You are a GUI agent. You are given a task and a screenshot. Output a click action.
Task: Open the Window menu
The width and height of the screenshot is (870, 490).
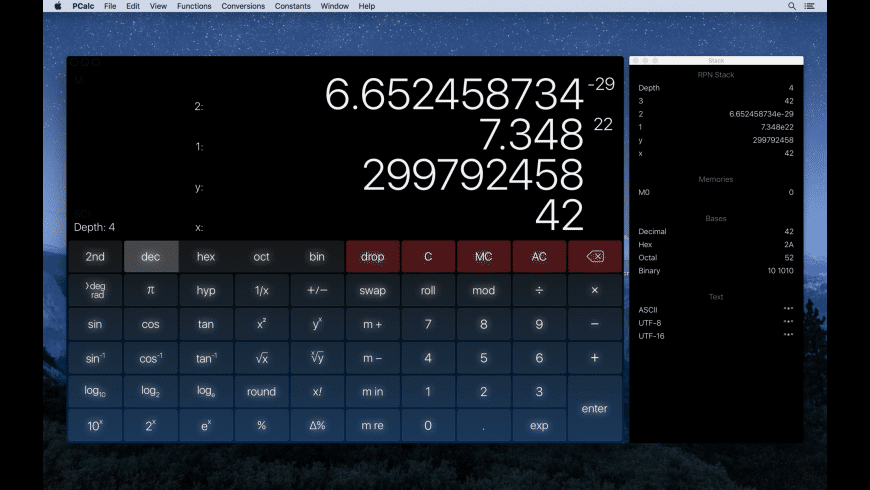pos(335,6)
